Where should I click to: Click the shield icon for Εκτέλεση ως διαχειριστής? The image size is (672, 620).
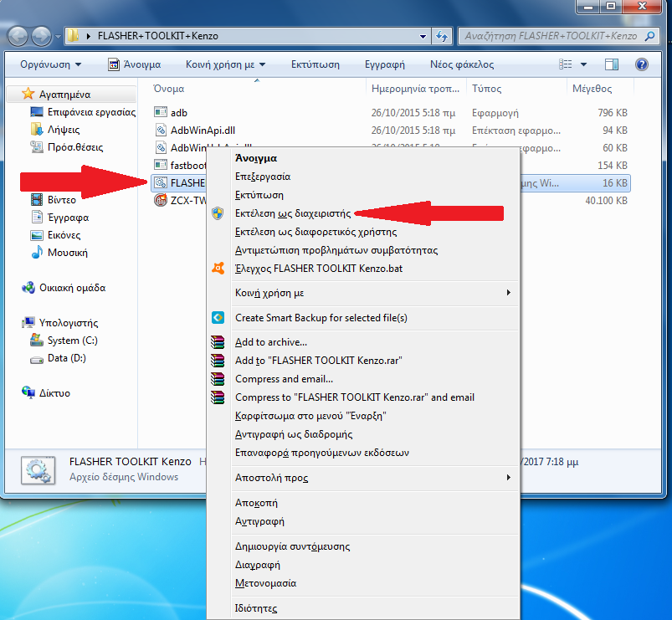218,213
